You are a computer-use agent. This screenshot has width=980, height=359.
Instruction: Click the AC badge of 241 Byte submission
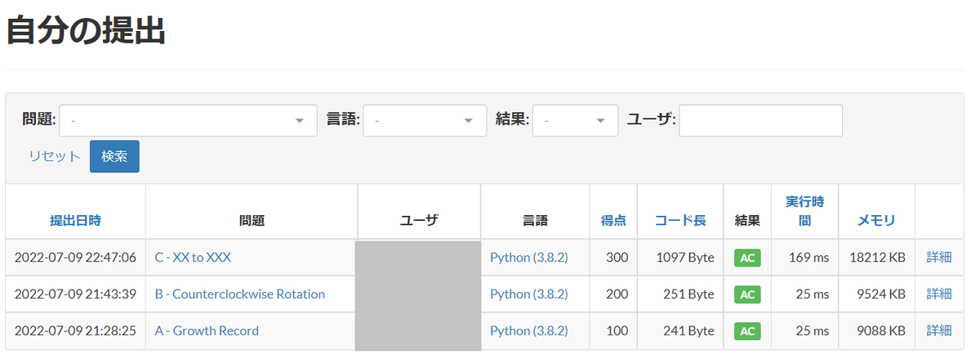coord(747,331)
